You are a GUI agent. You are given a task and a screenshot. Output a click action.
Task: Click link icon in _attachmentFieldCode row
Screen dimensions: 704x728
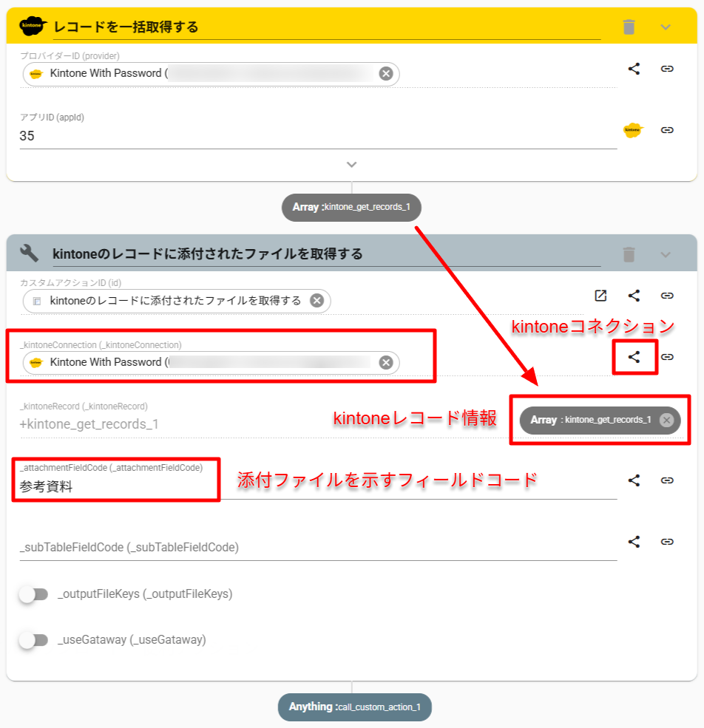(x=667, y=480)
